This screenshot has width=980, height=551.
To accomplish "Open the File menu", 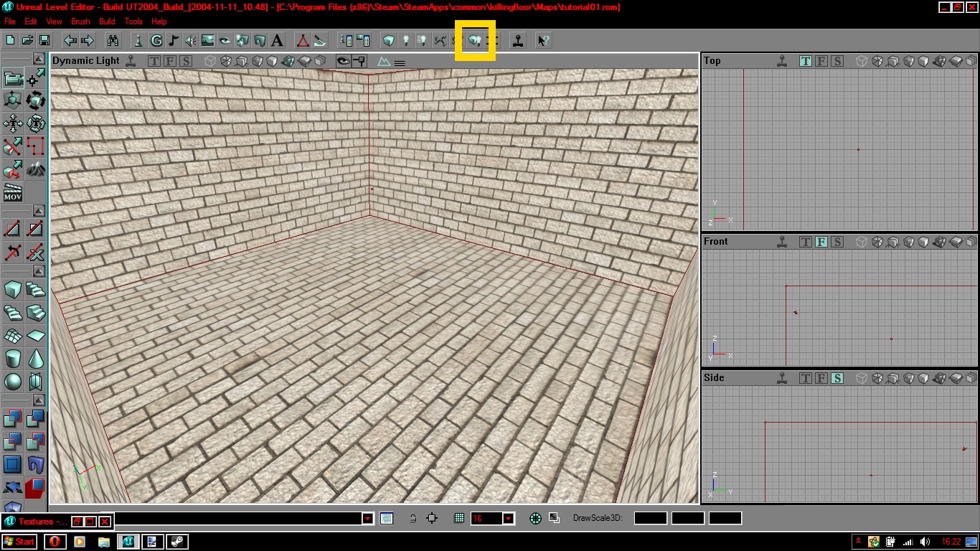I will [x=10, y=22].
